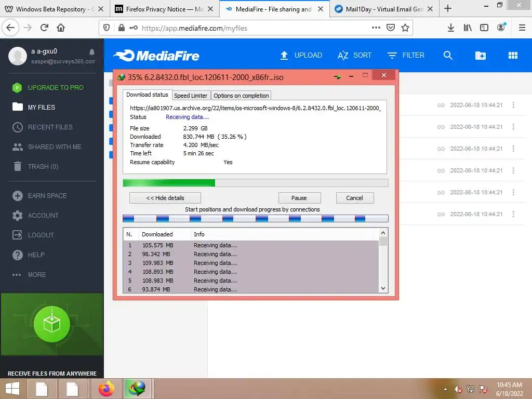This screenshot has width=532, height=399.
Task: Click the N. column header
Action: [x=130, y=234]
